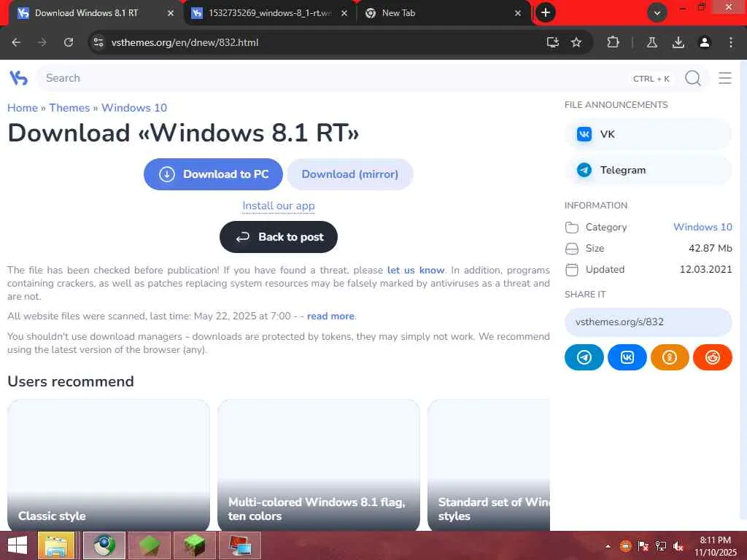Click the Windows 10 category link
Image resolution: width=747 pixels, height=560 pixels.
pos(703,227)
